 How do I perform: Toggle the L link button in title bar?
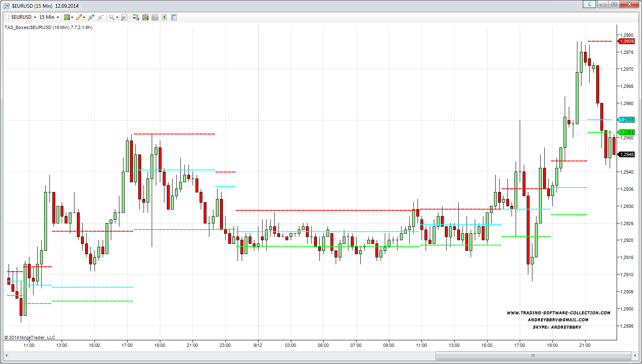[x=589, y=4]
